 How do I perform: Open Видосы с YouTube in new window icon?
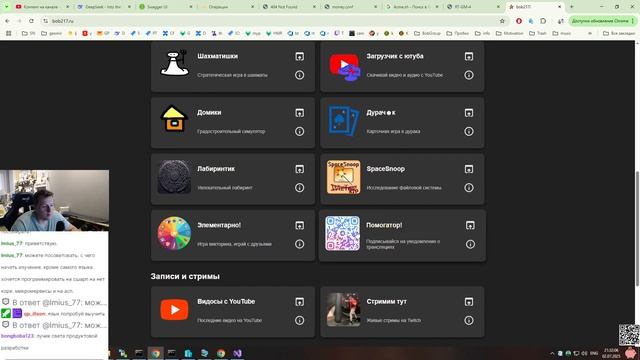(x=300, y=302)
